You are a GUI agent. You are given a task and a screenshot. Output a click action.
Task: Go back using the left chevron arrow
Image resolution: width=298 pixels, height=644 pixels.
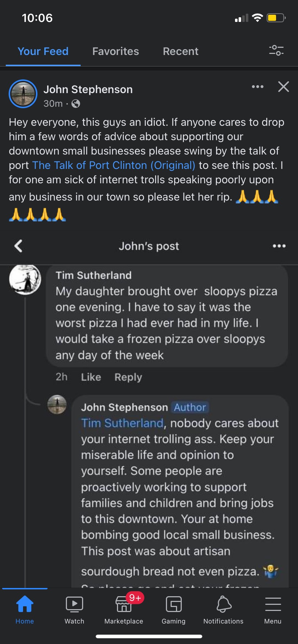(18, 246)
